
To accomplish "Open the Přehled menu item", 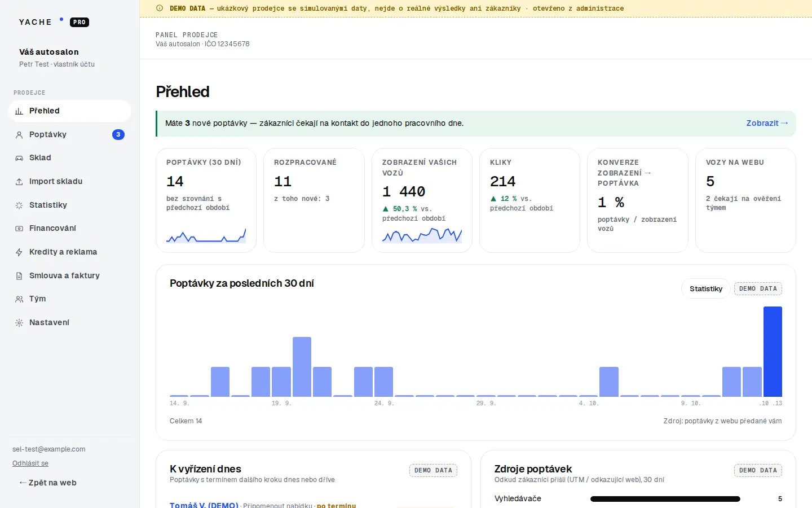I will pos(70,111).
